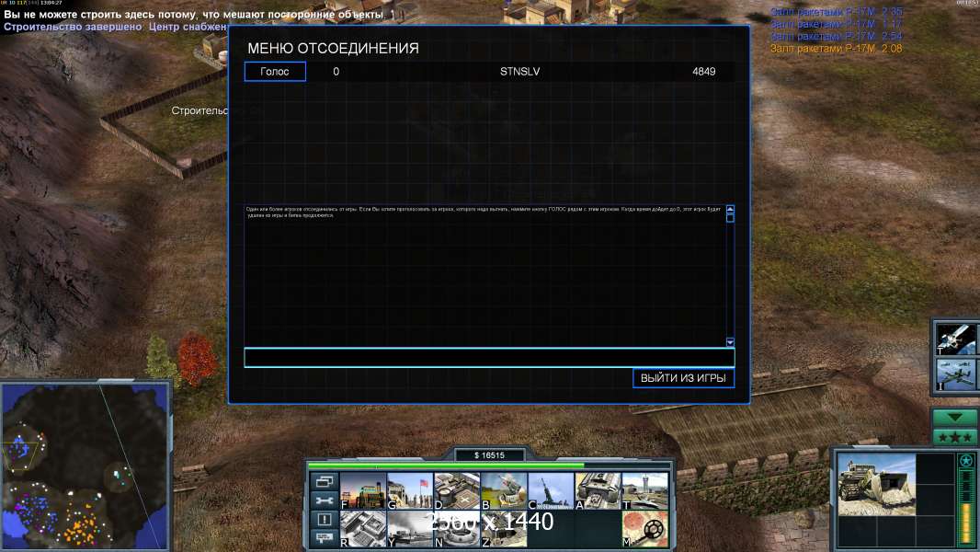Activate the satellite general power shortcut
This screenshot has width=980, height=552.
click(956, 339)
